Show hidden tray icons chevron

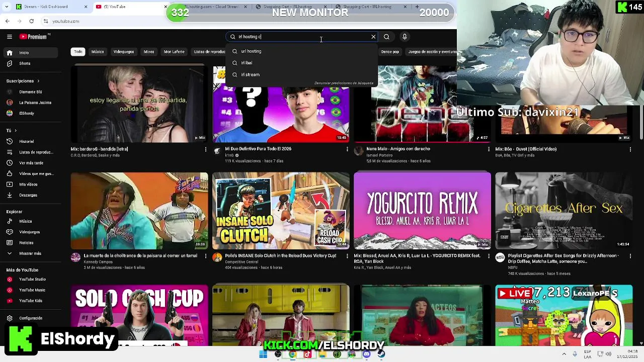[x=564, y=354]
